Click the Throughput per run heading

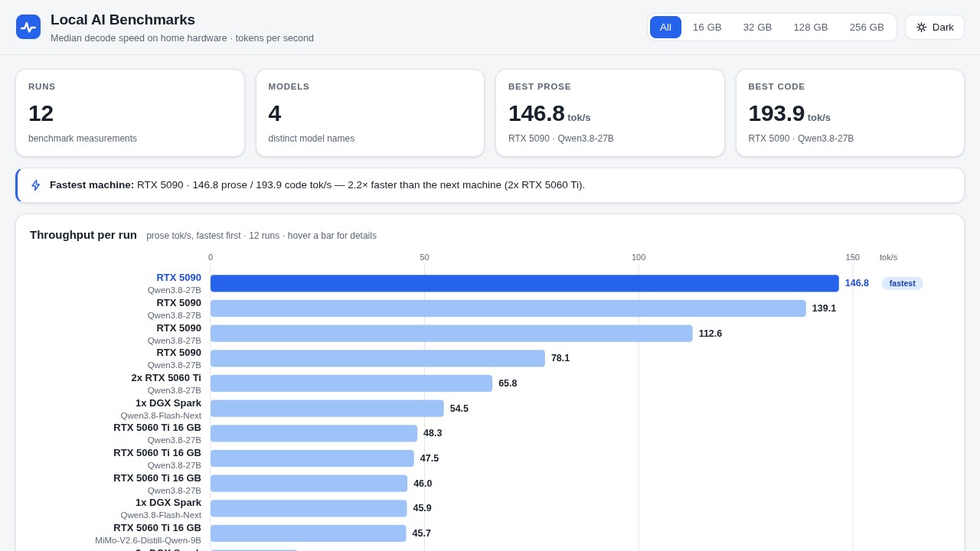pyautogui.click(x=83, y=235)
